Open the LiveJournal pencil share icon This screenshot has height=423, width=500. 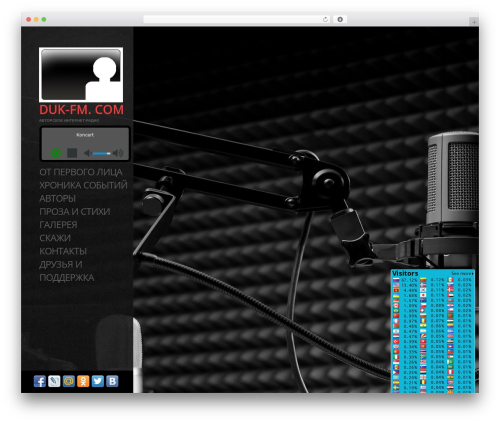coord(54,381)
